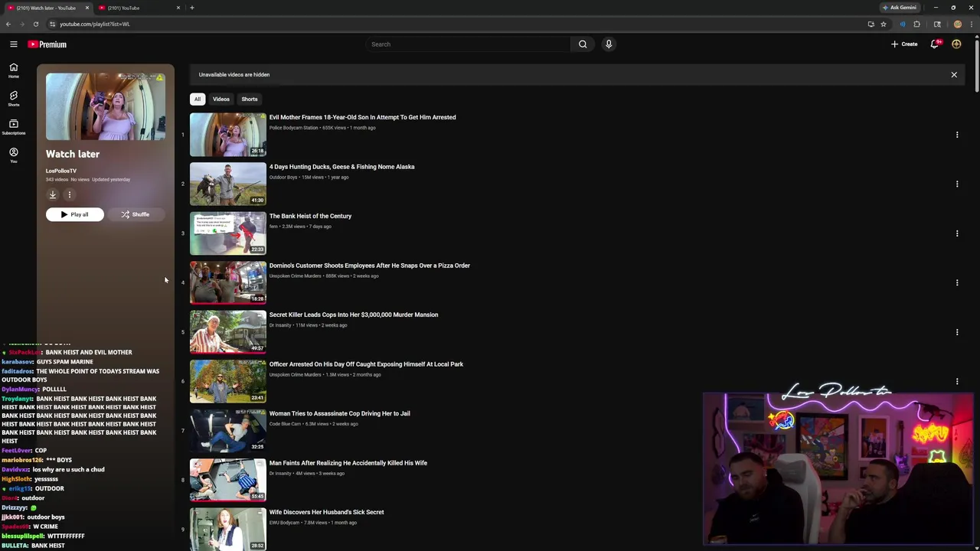Play Domino's Customer Shoots Employees thumbnail

228,282
